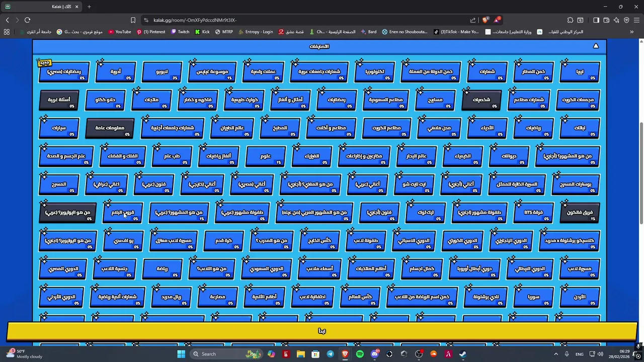
Task: Select the "مصارعة" category
Action: point(217,297)
